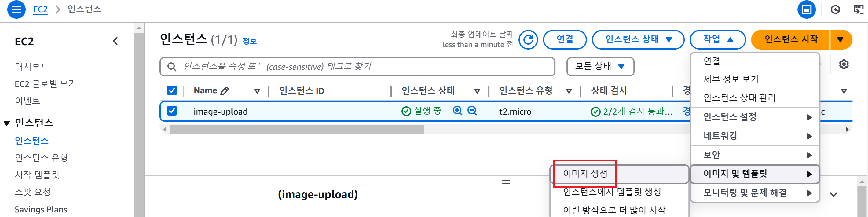Go to EC2 breadcrumb link
The width and height of the screenshot is (868, 217).
[40, 9]
